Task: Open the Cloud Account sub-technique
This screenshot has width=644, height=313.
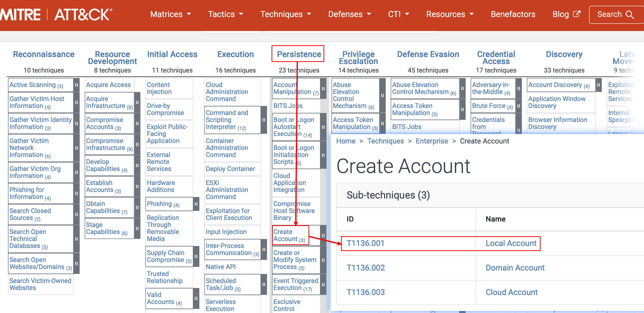Action: click(512, 292)
